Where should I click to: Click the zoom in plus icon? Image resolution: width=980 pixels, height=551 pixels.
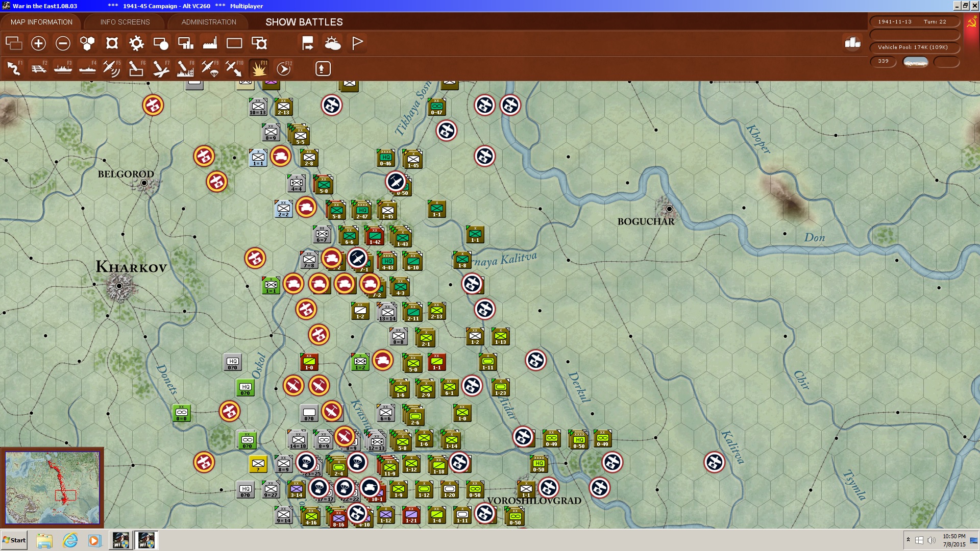[x=38, y=43]
